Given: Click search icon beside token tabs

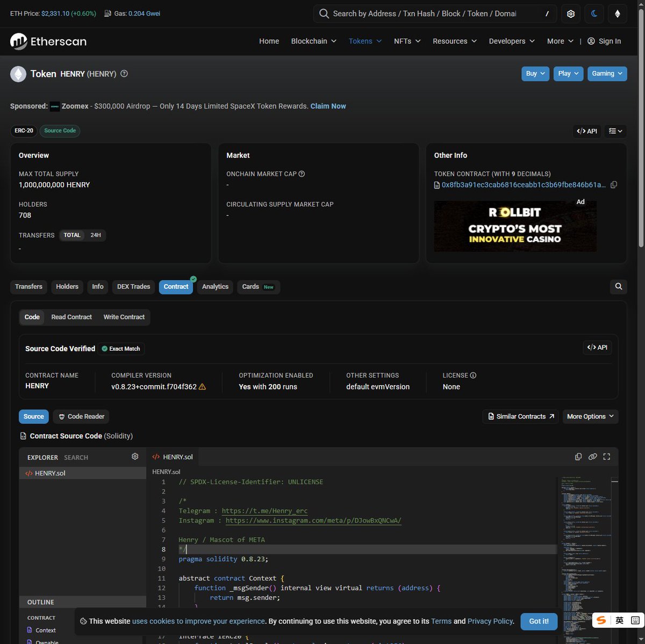Looking at the screenshot, I should coord(619,287).
